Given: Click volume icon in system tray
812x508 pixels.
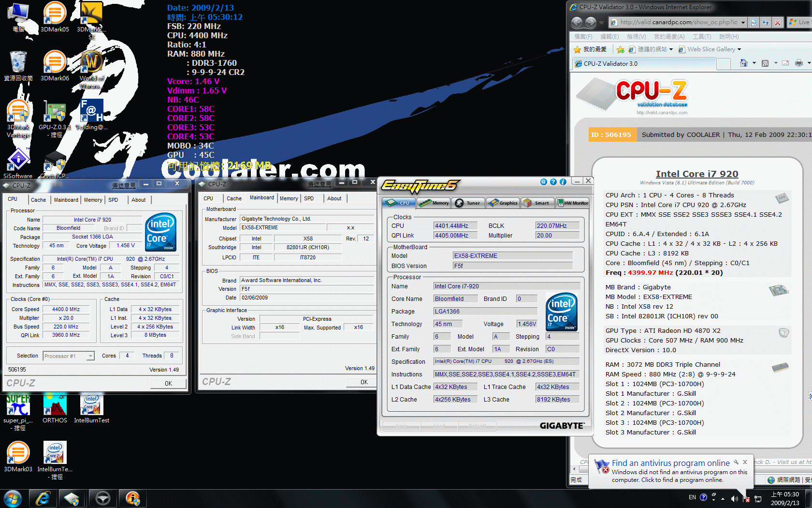Looking at the screenshot, I should click(x=735, y=498).
